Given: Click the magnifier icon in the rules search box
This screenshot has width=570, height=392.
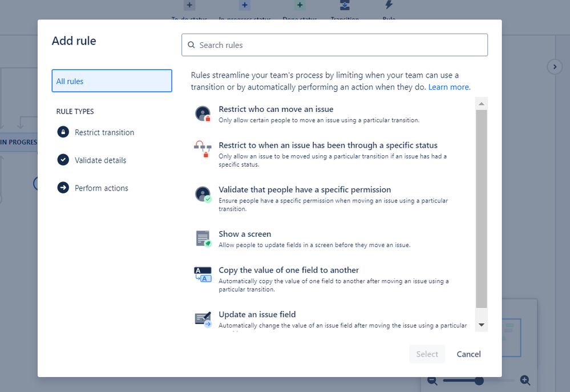Looking at the screenshot, I should pos(191,45).
